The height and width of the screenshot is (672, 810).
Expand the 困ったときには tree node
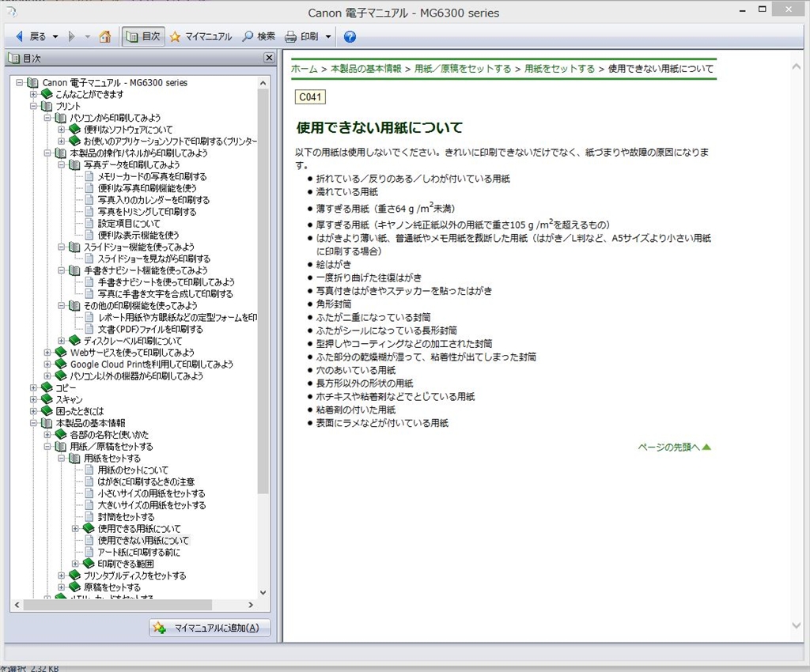coord(33,411)
